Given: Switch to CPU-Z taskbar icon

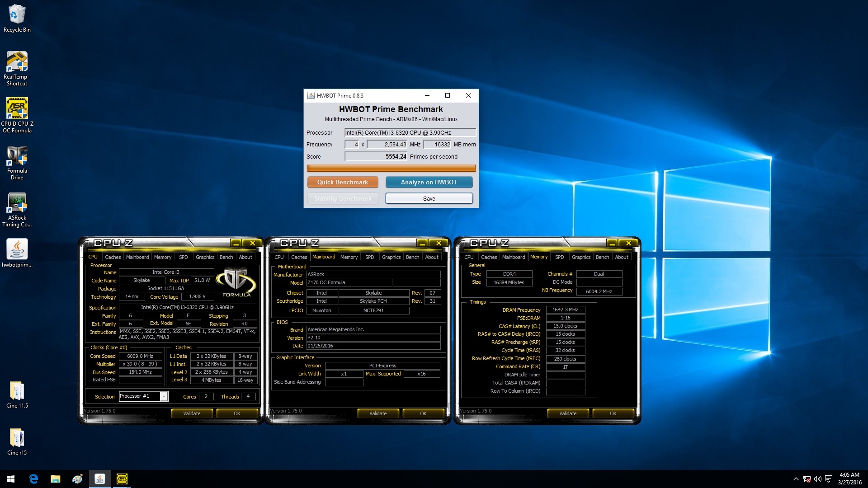Looking at the screenshot, I should point(122,479).
